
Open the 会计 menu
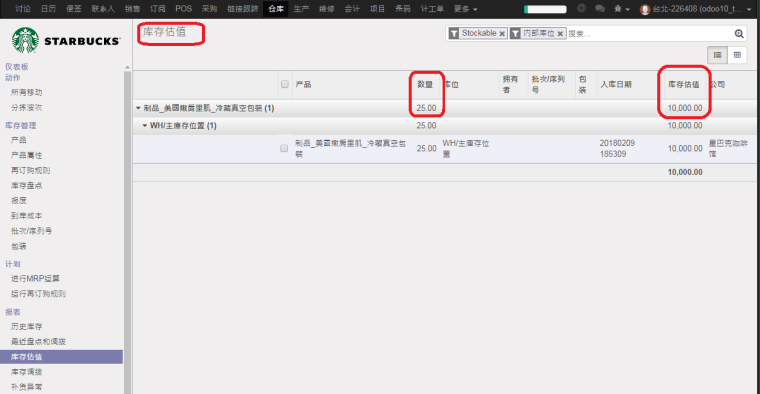[x=352, y=9]
